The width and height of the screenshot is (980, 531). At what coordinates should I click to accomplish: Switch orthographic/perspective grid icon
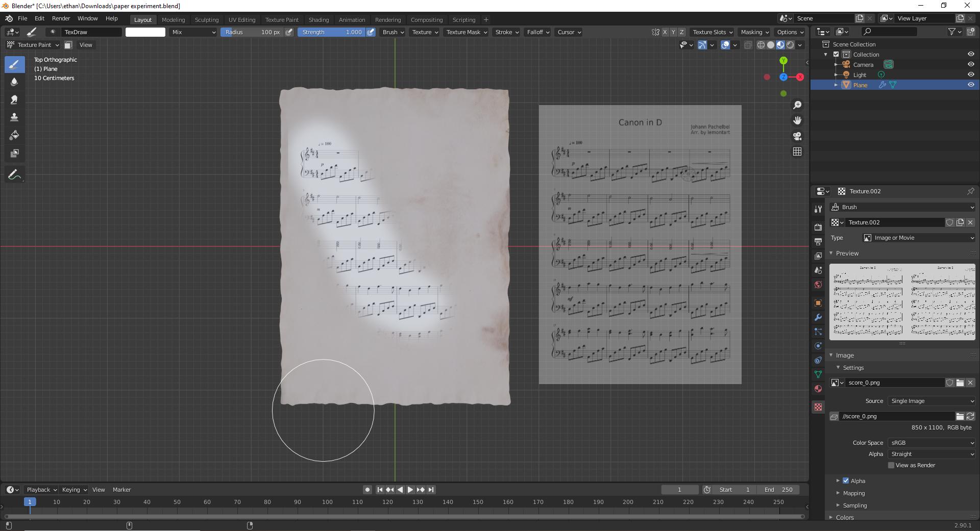(797, 151)
